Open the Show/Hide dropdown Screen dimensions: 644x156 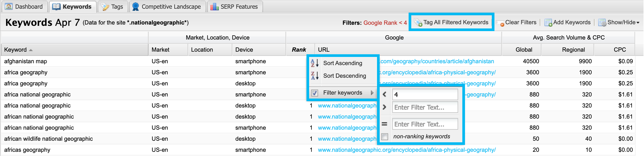click(619, 23)
